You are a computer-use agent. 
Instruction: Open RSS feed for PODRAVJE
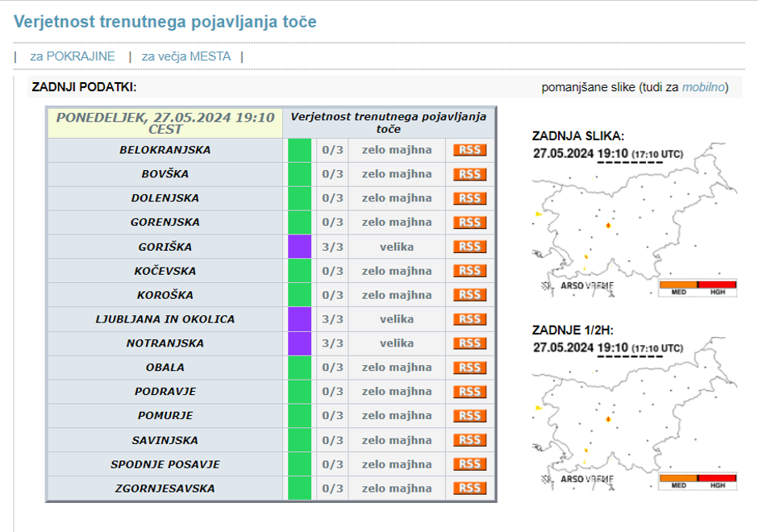point(469,391)
